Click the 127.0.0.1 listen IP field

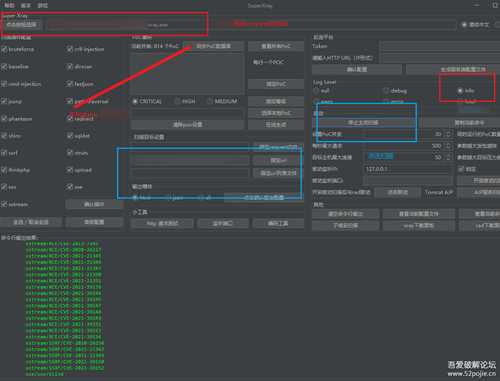coord(408,169)
